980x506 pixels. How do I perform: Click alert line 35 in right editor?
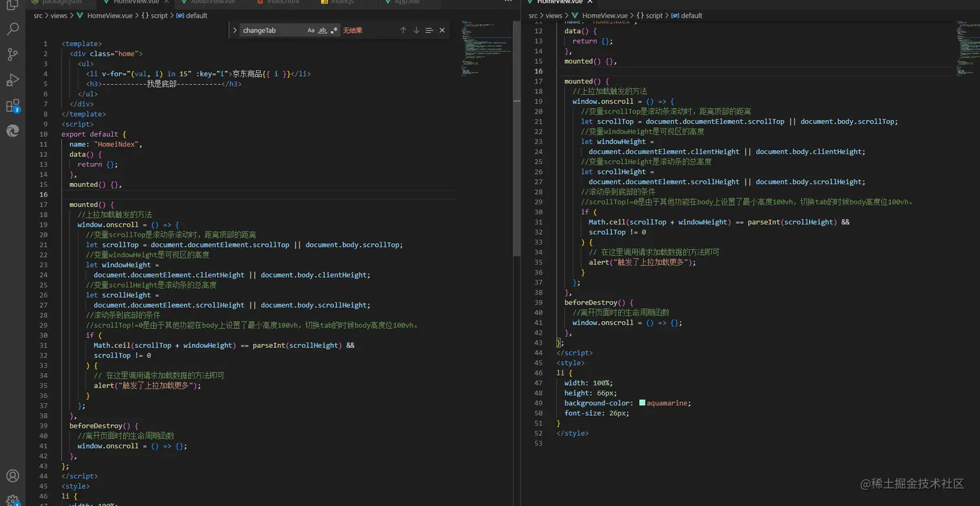coord(642,262)
